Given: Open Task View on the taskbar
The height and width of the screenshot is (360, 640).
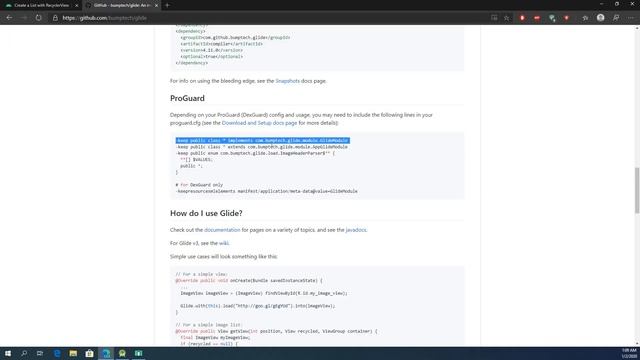Looking at the screenshot, I should point(40,353).
